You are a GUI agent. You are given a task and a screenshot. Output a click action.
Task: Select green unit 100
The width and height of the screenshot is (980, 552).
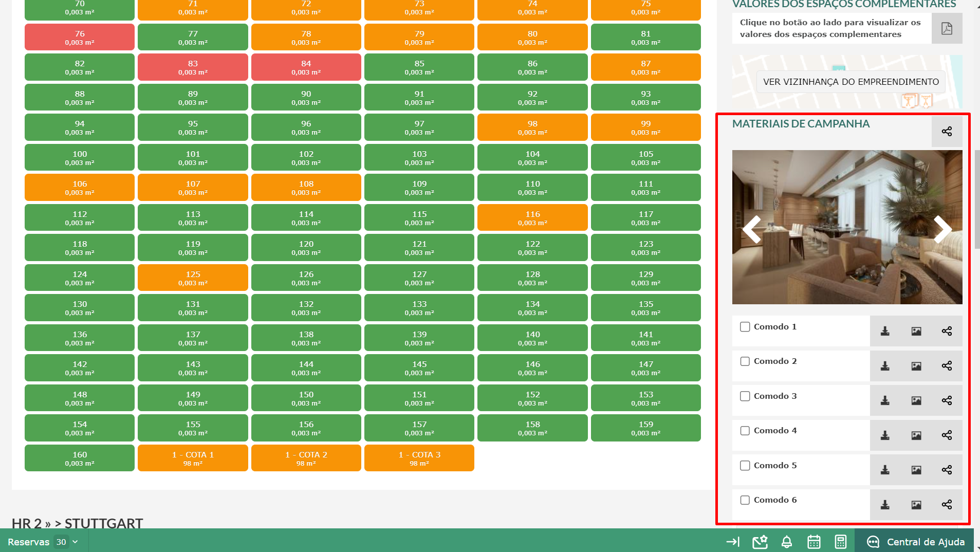[x=80, y=157]
